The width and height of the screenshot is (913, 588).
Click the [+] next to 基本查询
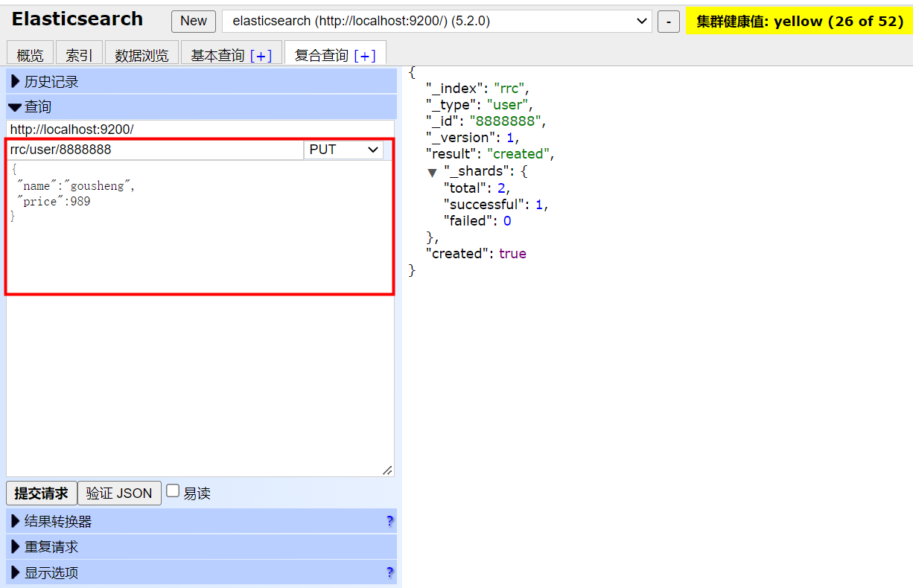(x=261, y=55)
